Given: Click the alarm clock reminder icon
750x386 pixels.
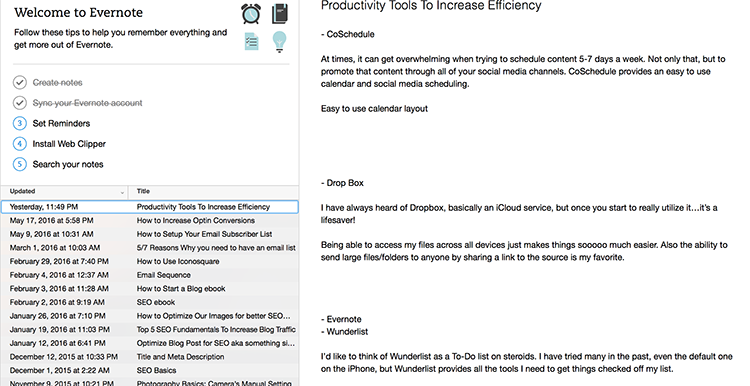Looking at the screenshot, I should click(251, 13).
